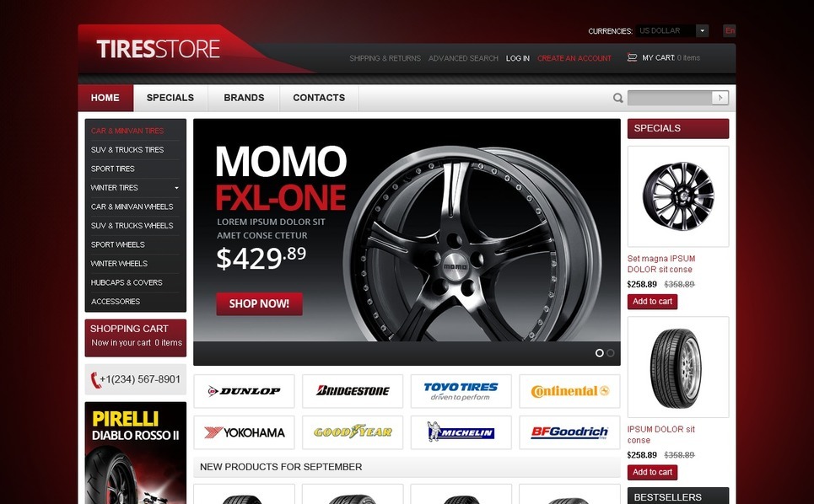The image size is (814, 504).
Task: Switch to the second banner slide dot
Action: point(611,352)
